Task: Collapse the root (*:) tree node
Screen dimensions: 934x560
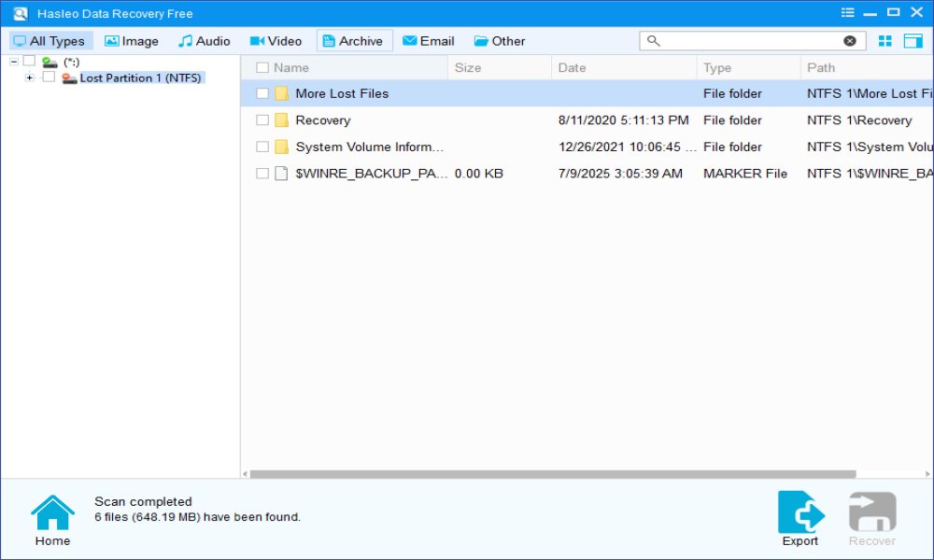Action: click(14, 62)
